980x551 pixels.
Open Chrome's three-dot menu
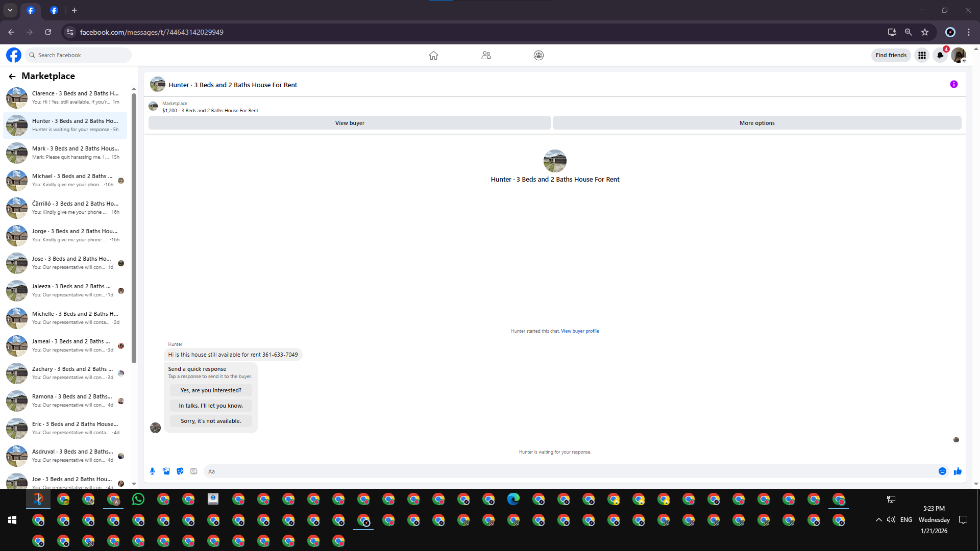pyautogui.click(x=968, y=32)
